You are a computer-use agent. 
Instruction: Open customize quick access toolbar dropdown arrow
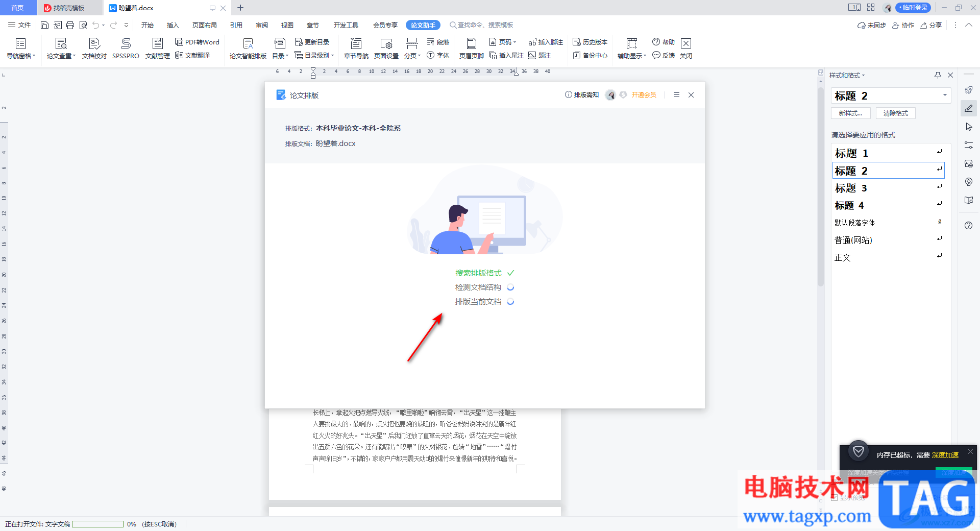pos(126,25)
